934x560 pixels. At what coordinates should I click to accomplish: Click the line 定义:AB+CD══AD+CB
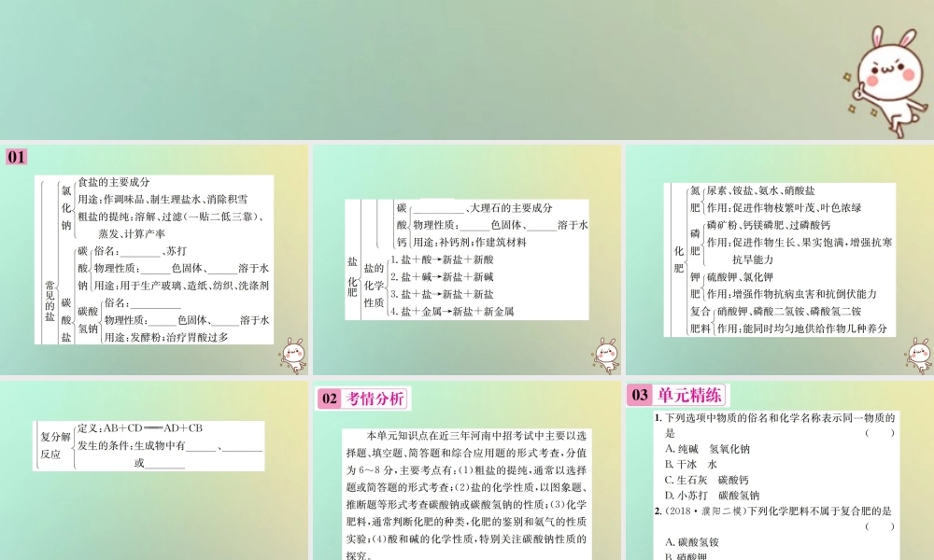pos(140,427)
